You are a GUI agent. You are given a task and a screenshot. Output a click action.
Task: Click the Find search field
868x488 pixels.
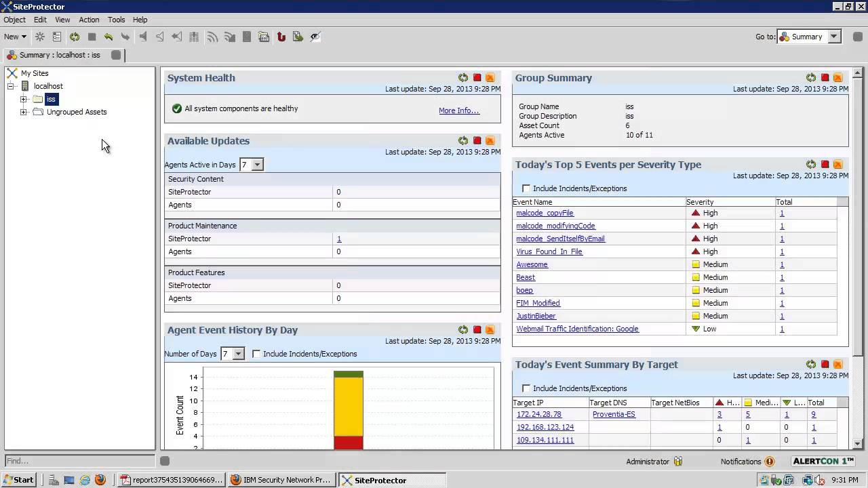click(80, 461)
